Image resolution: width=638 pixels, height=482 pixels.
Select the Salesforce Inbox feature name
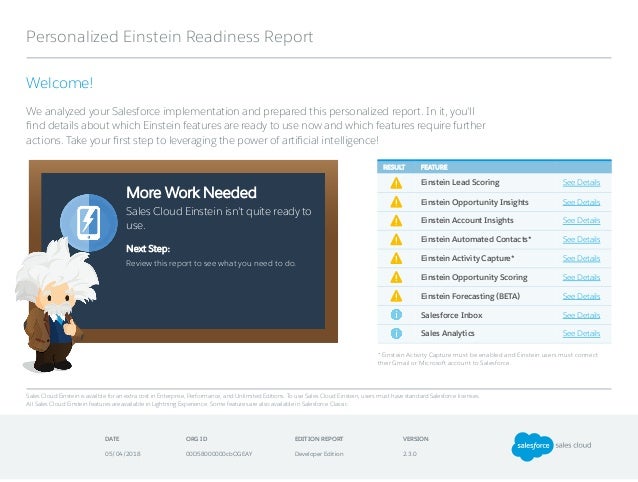(x=452, y=315)
